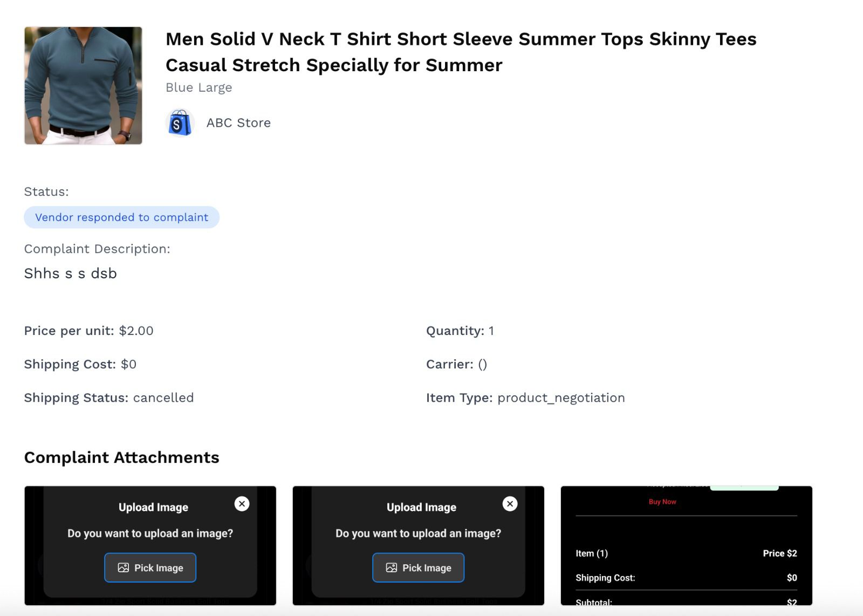Click Buy Now in the third attachment
The height and width of the screenshot is (616, 863).
pyautogui.click(x=662, y=502)
